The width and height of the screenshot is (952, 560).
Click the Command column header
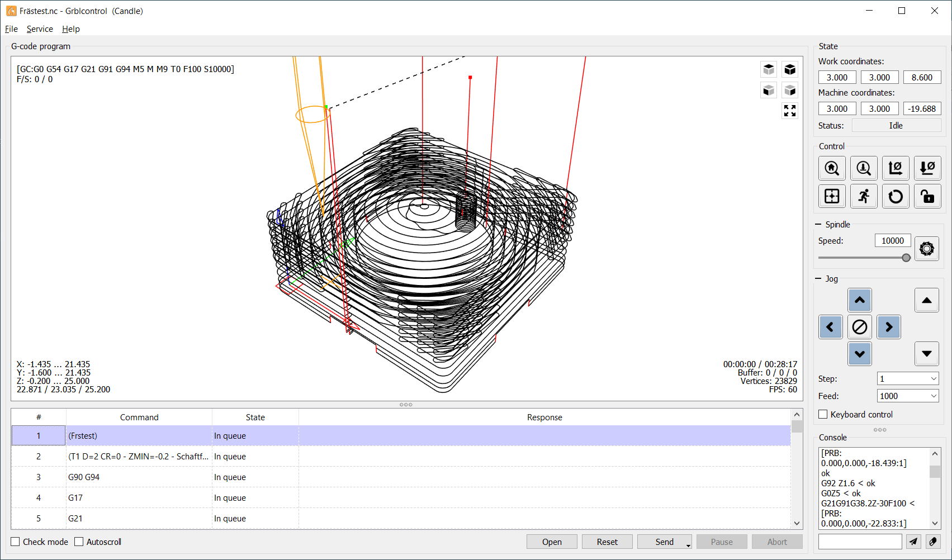(x=139, y=417)
